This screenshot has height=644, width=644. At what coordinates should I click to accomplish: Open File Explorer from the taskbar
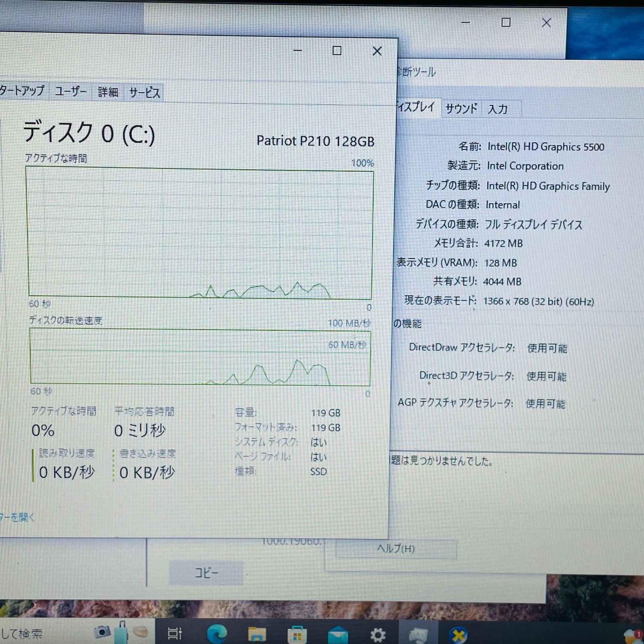pyautogui.click(x=257, y=635)
